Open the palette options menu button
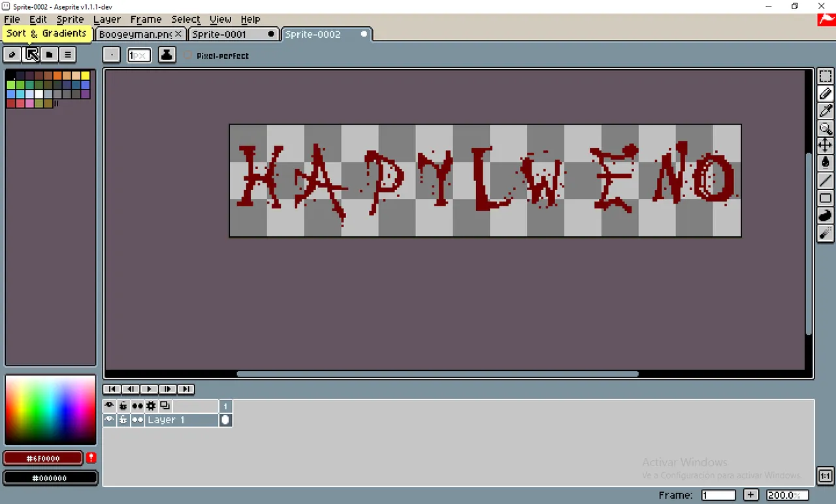The height and width of the screenshot is (504, 836). click(x=67, y=55)
